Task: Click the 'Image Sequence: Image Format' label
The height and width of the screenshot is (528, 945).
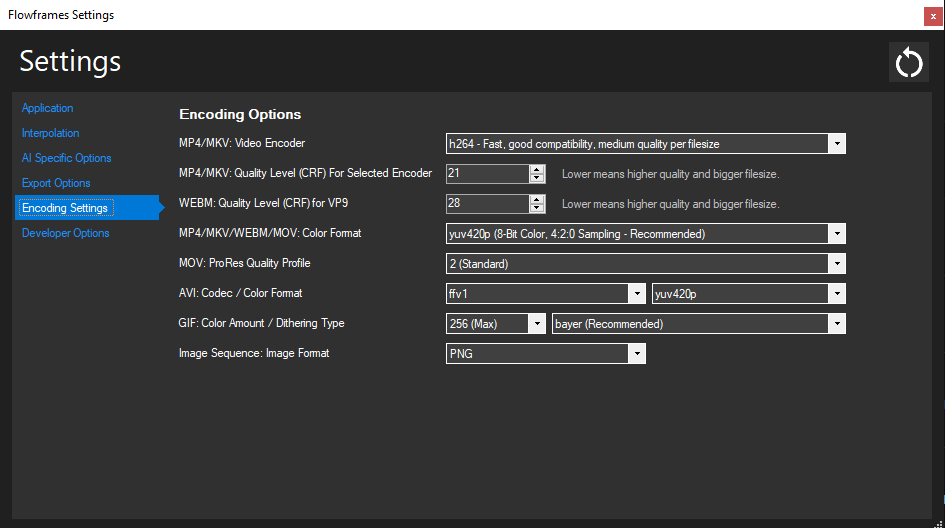Action: pos(254,353)
